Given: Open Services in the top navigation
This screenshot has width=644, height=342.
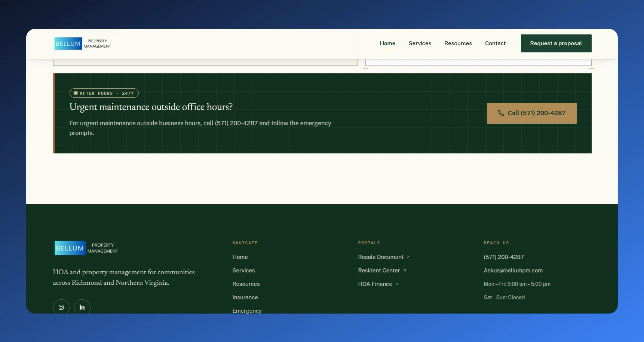Looking at the screenshot, I should tap(420, 43).
